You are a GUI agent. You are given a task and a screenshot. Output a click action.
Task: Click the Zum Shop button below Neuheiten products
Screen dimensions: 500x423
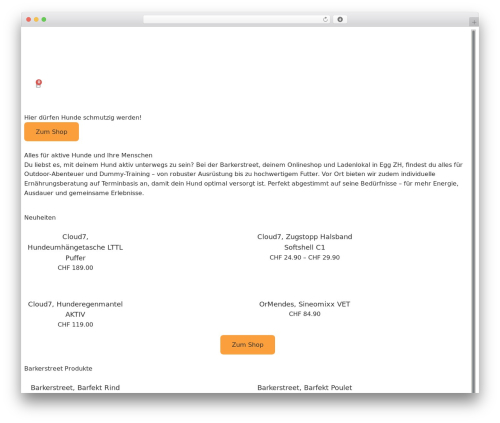(x=248, y=345)
